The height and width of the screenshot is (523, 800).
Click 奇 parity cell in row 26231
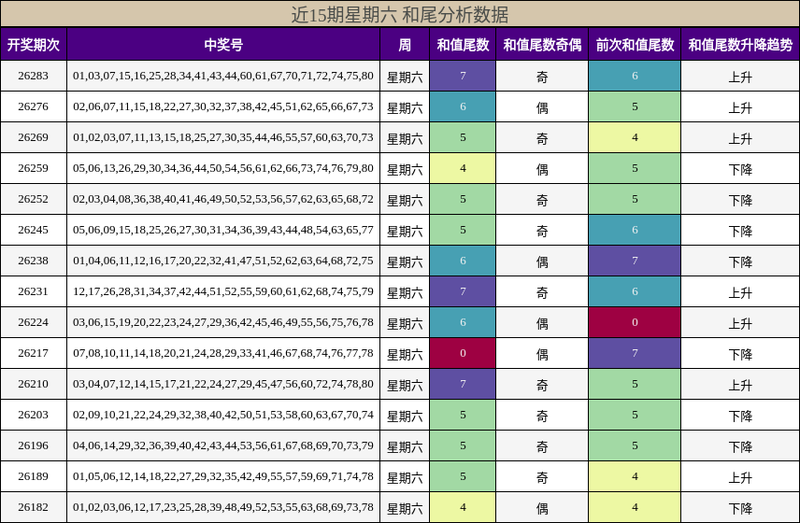[542, 292]
